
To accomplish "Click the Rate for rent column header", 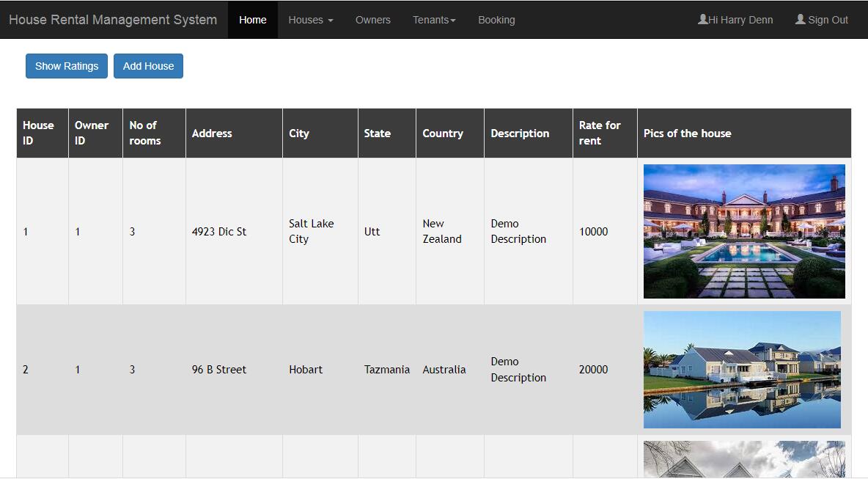I will 600,133.
